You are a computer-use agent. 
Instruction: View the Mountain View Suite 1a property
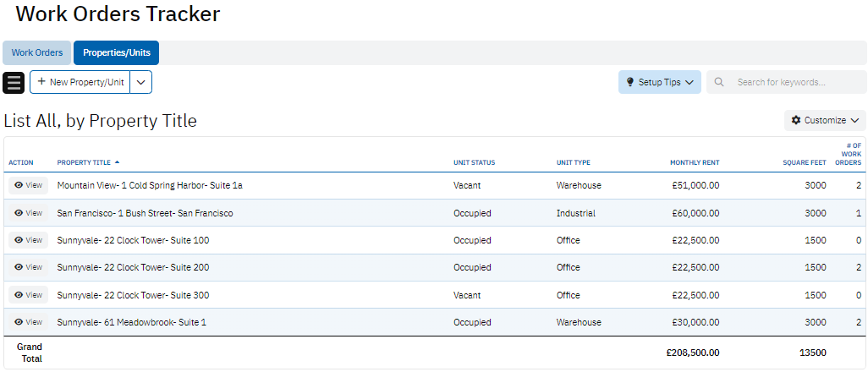pos(29,185)
